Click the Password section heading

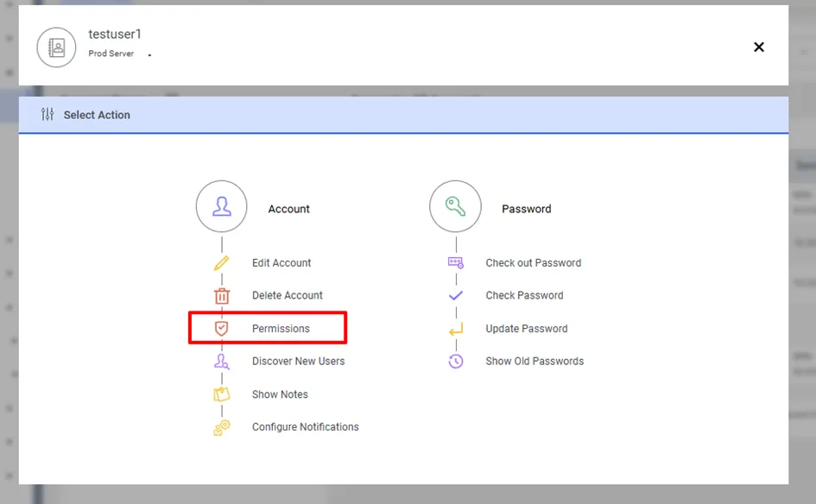tap(526, 209)
